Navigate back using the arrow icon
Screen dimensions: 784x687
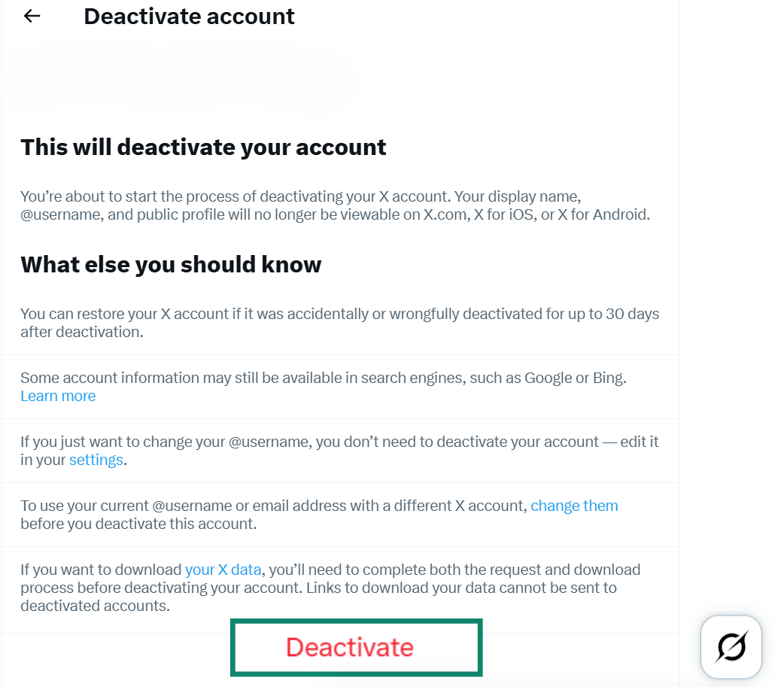click(x=32, y=16)
